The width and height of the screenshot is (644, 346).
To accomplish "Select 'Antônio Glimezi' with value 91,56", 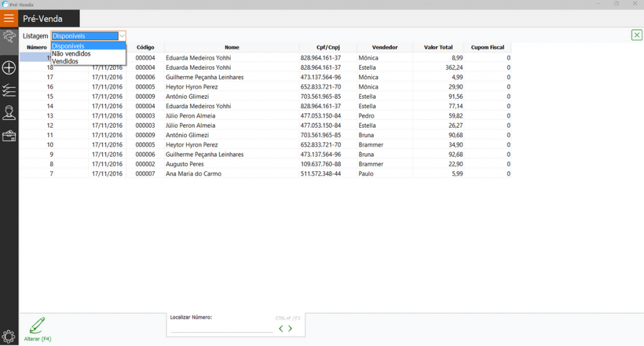I will pyautogui.click(x=187, y=97).
